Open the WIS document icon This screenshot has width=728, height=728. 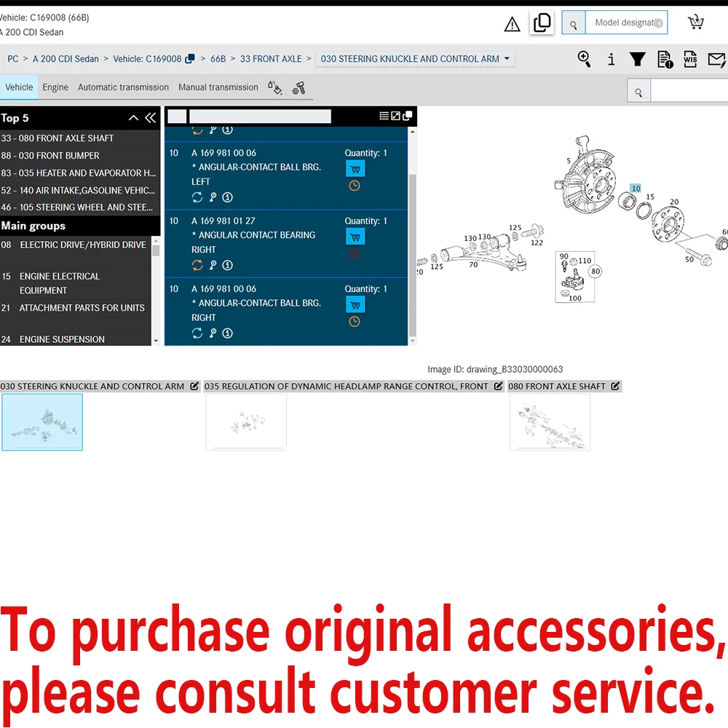690,59
